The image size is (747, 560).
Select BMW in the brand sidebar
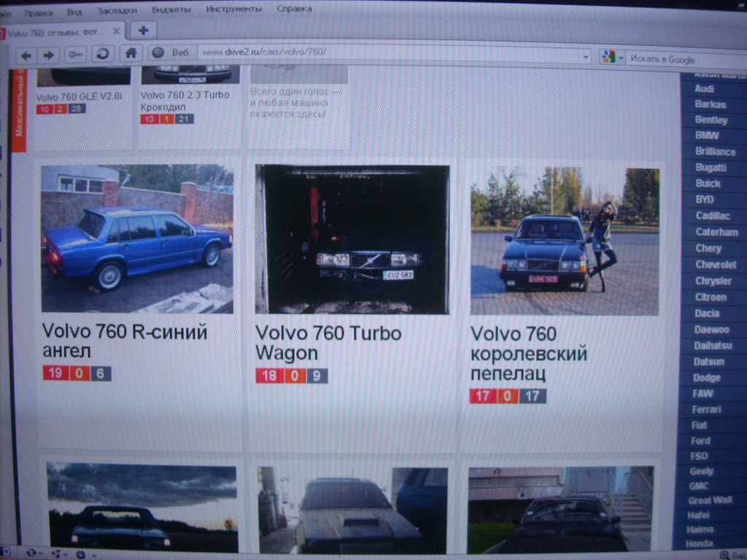coord(707,136)
